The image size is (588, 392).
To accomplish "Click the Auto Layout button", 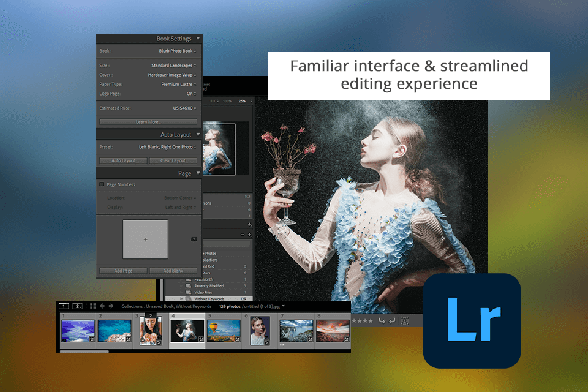I will (123, 160).
